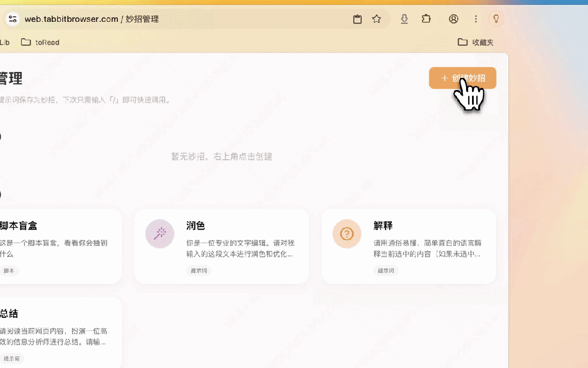This screenshot has width=588, height=368.
Task: Click the 妙招管理 breadcrumb in address bar
Action: 144,19
